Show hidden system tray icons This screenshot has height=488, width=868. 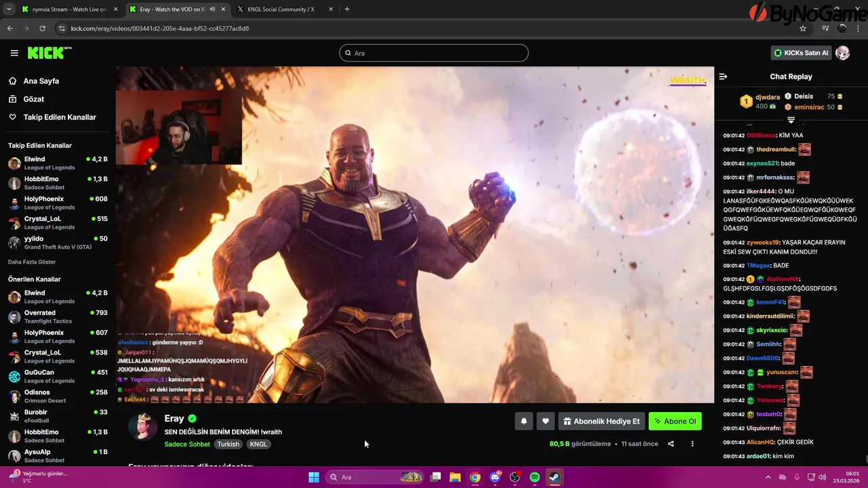coord(769,477)
